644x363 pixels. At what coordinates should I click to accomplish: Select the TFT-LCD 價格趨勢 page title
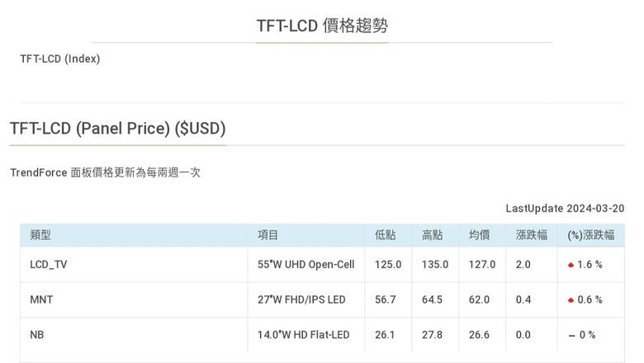(x=322, y=26)
